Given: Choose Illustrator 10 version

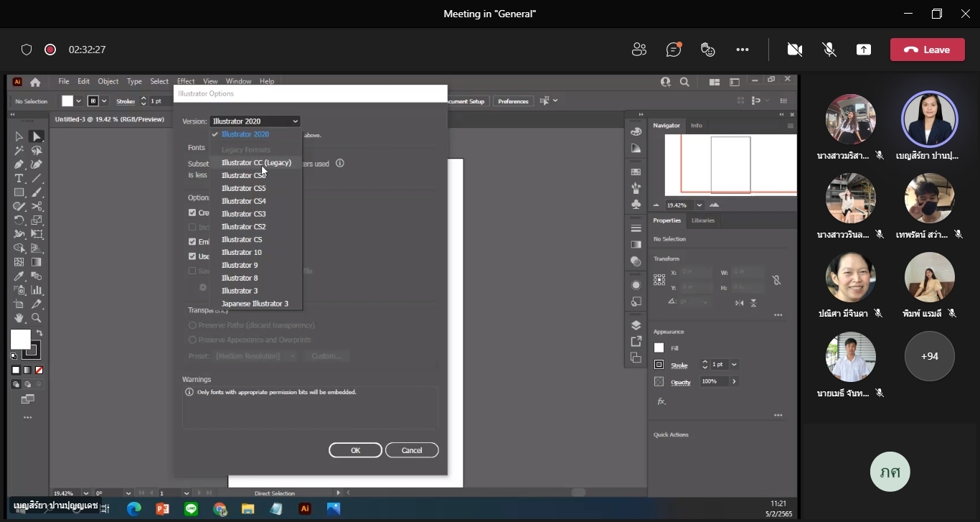Looking at the screenshot, I should tap(242, 253).
